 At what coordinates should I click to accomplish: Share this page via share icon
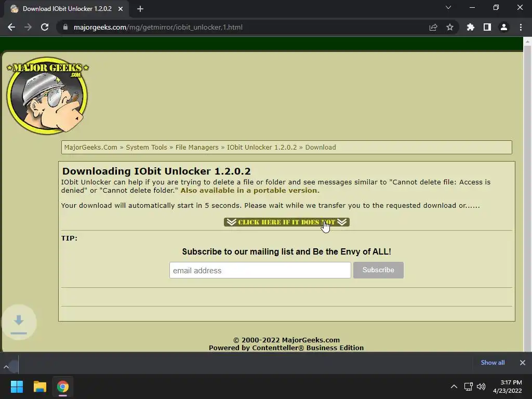(x=433, y=27)
